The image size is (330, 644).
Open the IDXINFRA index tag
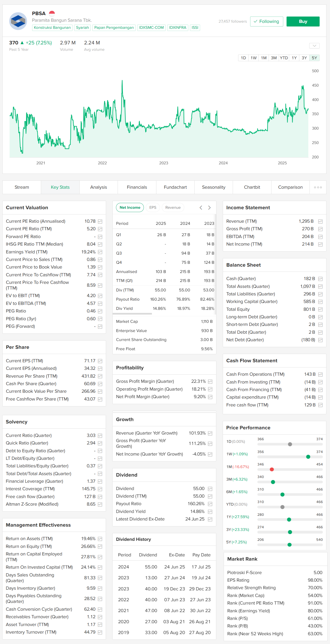point(177,27)
